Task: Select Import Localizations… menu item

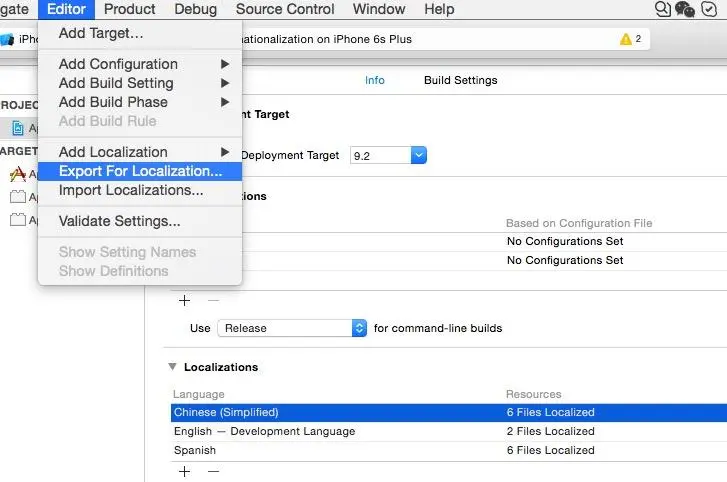Action: point(140,190)
